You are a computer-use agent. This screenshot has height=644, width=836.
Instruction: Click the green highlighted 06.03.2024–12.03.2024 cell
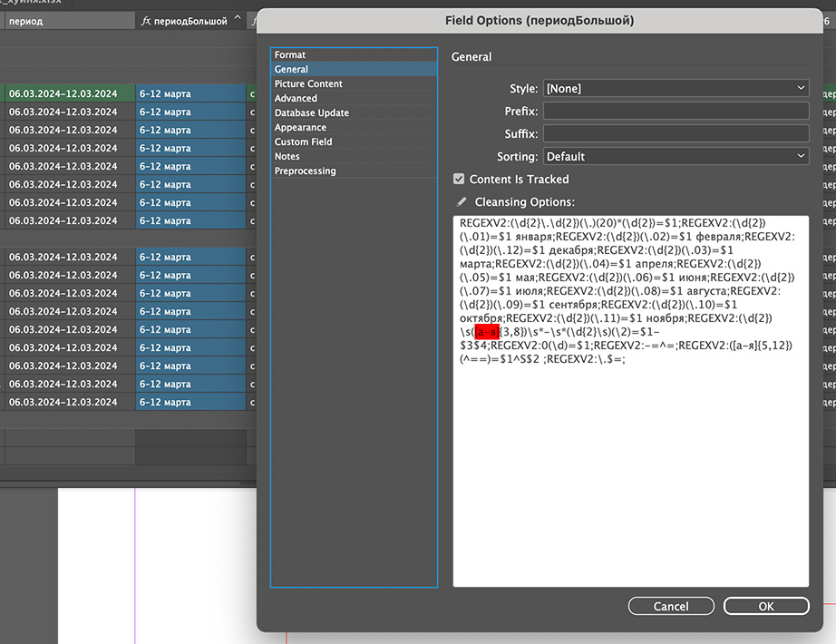tap(69, 93)
